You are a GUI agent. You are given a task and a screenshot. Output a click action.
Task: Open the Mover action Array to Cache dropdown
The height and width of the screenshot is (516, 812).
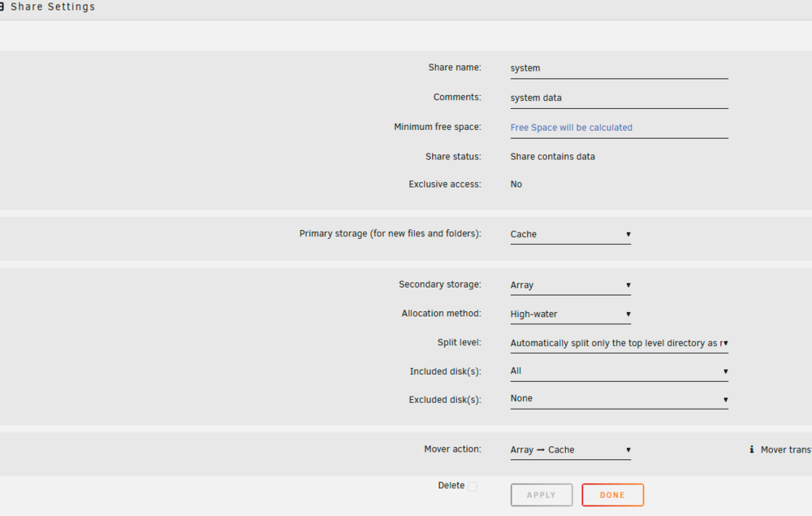570,449
